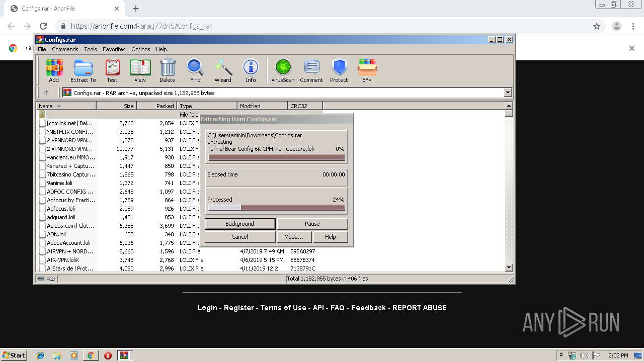Viewport: 644px width, 362px height.
Task: Go up one folder level arrow
Action: [x=46, y=93]
